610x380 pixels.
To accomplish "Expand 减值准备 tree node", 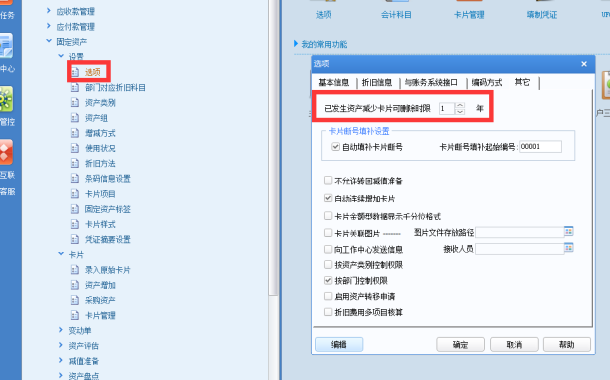I will (x=61, y=360).
